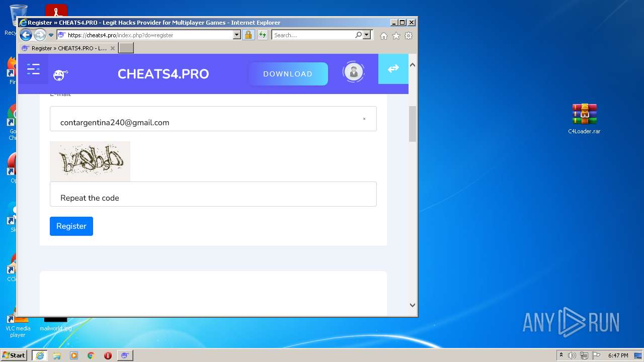Click the CHEATS4 taskbar window icon
Image resolution: width=644 pixels, height=362 pixels.
pos(125,355)
